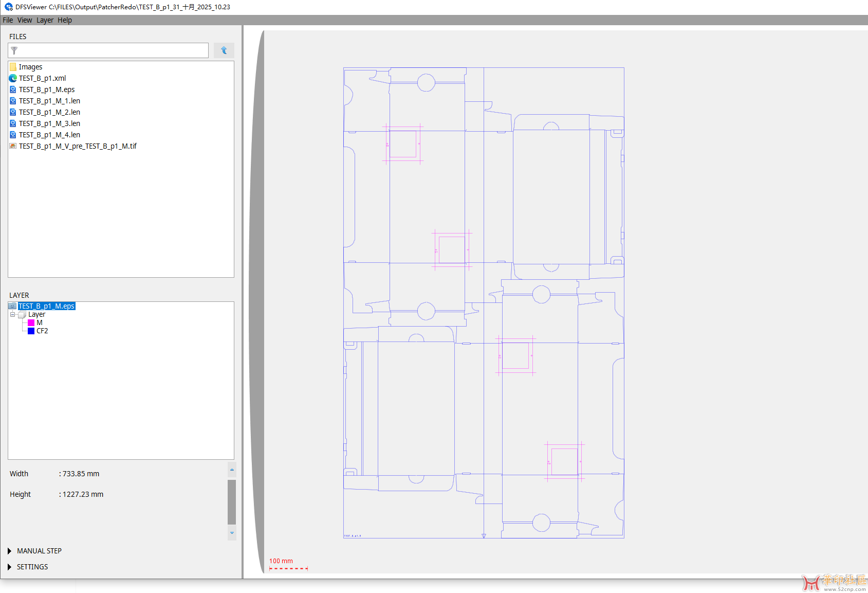Collapse the Layer tree node
This screenshot has width=868, height=593.
12,314
